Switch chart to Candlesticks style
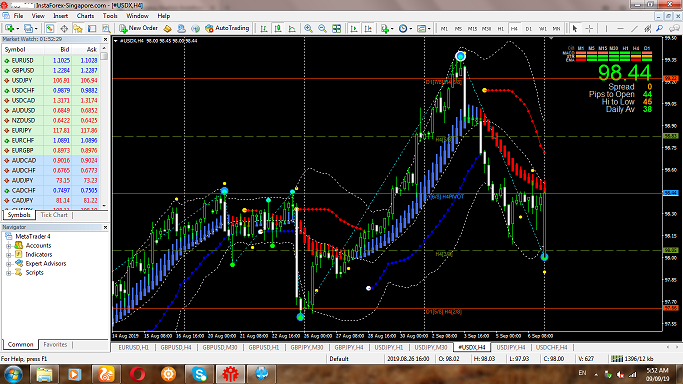This screenshot has width=683, height=384. (278, 28)
